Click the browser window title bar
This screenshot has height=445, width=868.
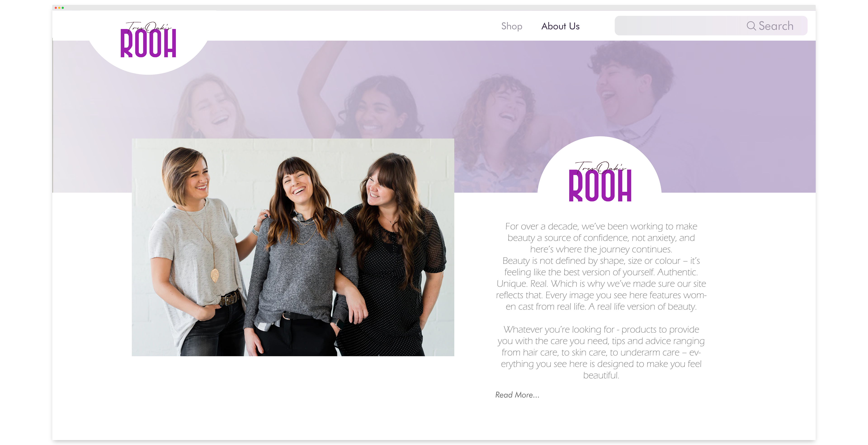tap(434, 8)
